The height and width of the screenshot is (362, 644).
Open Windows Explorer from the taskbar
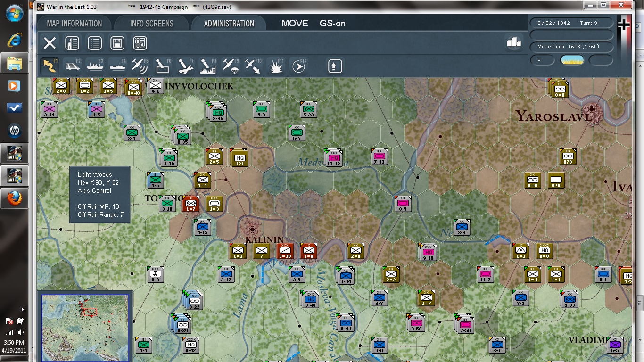[14, 63]
